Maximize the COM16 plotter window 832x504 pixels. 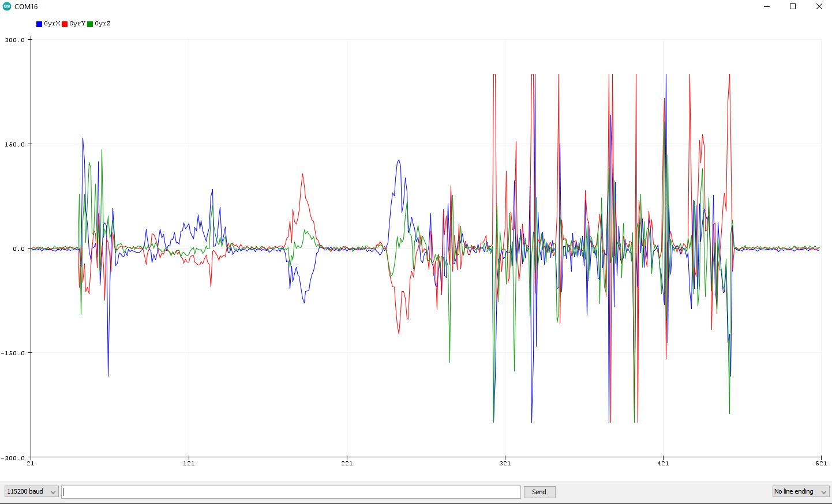793,7
